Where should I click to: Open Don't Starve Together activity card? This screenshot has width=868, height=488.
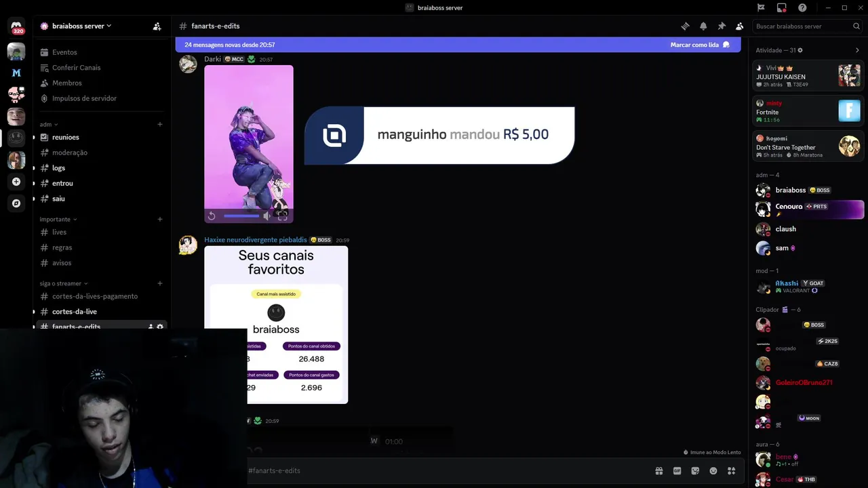(x=808, y=146)
